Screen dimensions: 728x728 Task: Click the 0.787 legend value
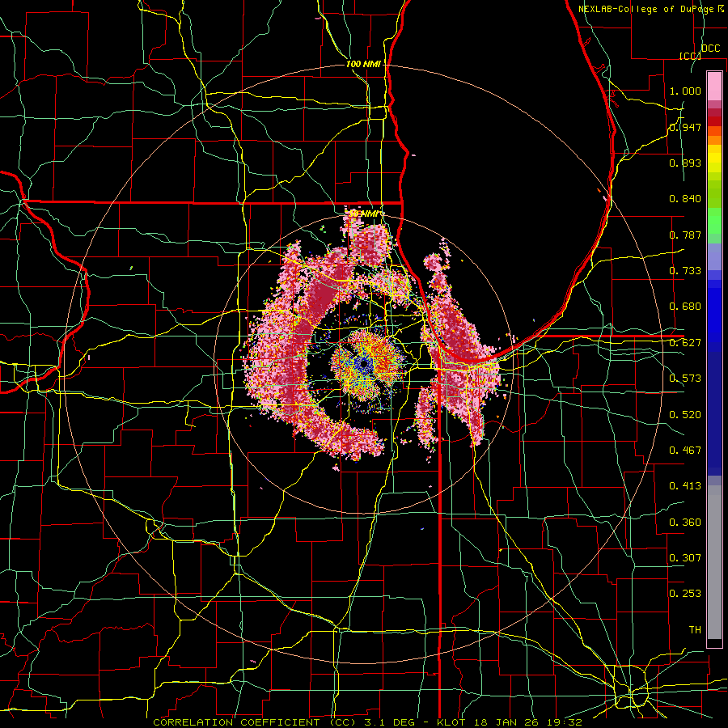(685, 235)
